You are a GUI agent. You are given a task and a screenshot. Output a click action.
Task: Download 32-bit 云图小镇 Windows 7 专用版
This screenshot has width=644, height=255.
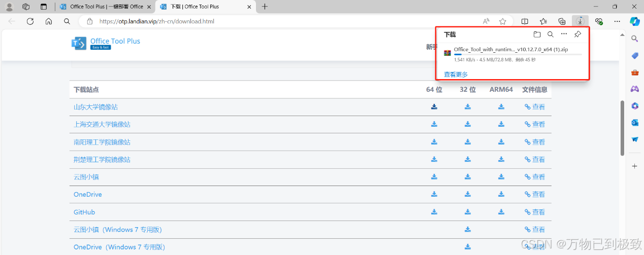468,230
